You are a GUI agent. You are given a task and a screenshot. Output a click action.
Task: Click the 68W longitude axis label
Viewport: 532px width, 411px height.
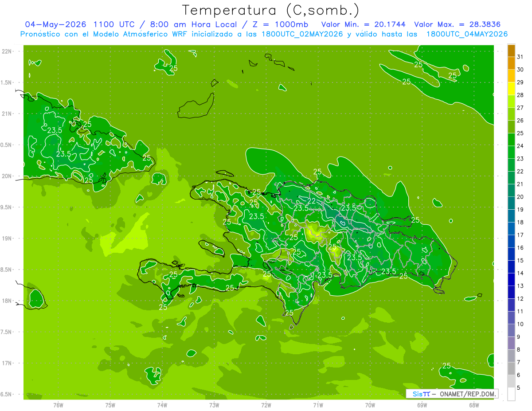474,405
